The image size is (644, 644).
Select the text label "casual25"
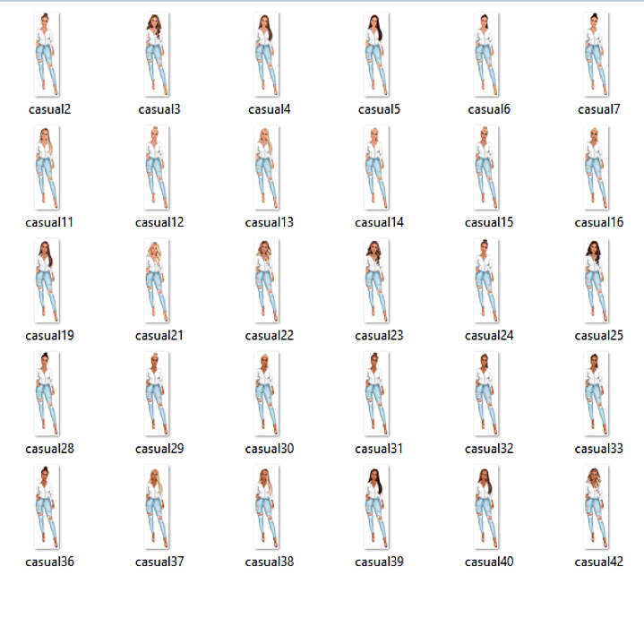(599, 336)
